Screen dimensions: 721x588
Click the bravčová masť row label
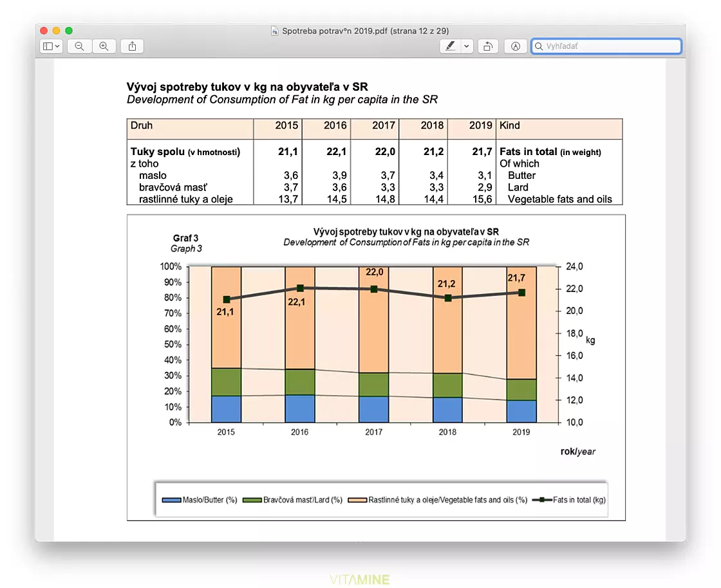pos(173,187)
